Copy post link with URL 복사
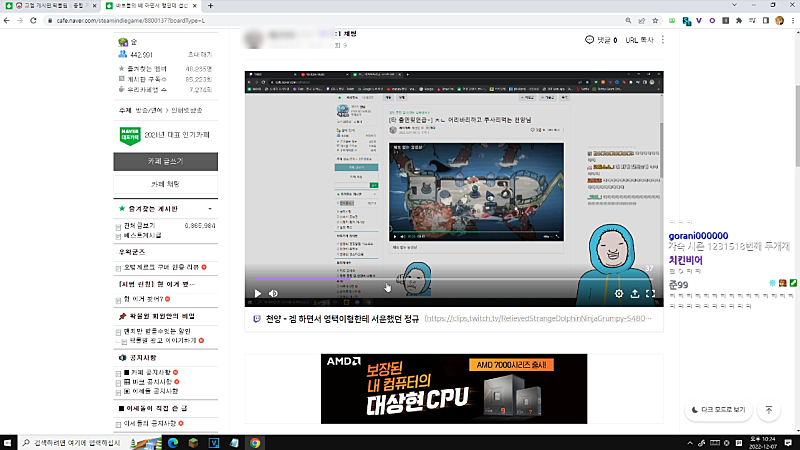800x450 pixels. (x=638, y=40)
